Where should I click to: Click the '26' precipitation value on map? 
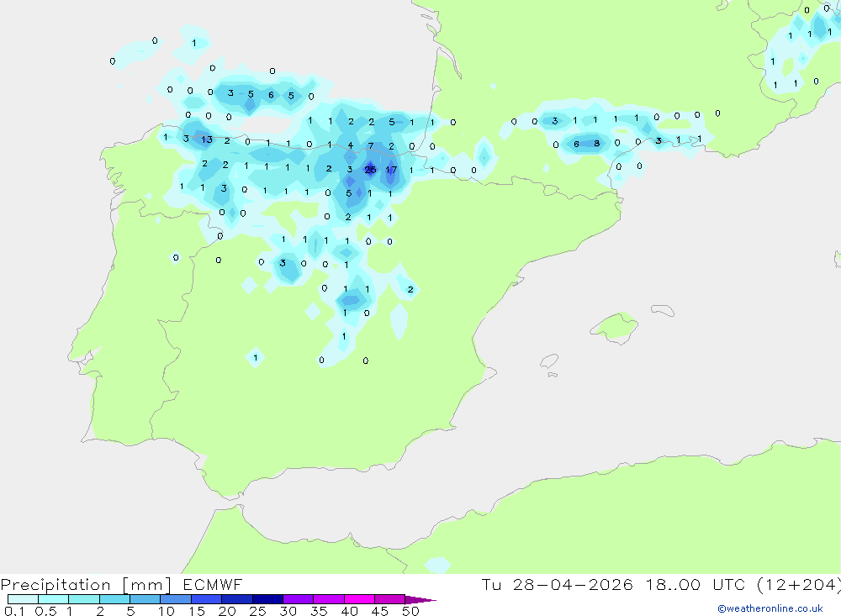pyautogui.click(x=370, y=170)
